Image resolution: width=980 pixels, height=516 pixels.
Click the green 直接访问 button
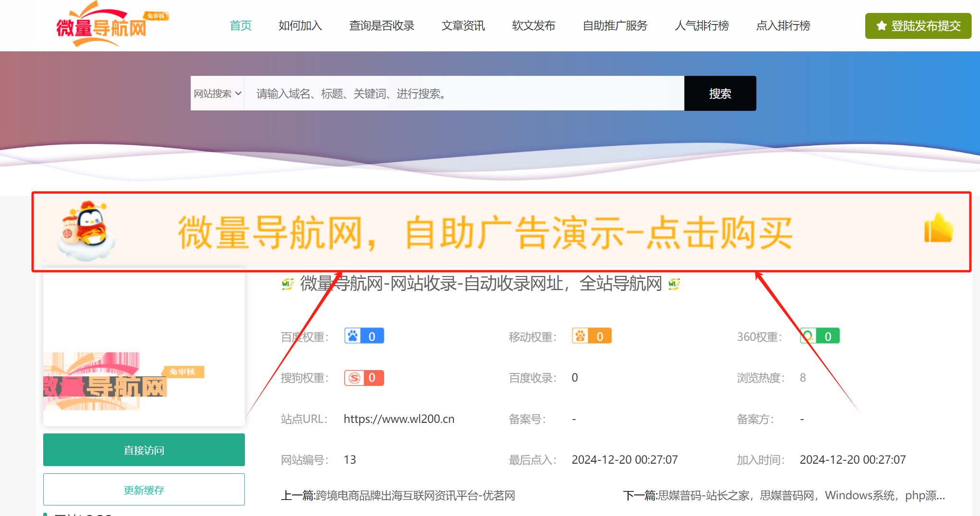[144, 450]
